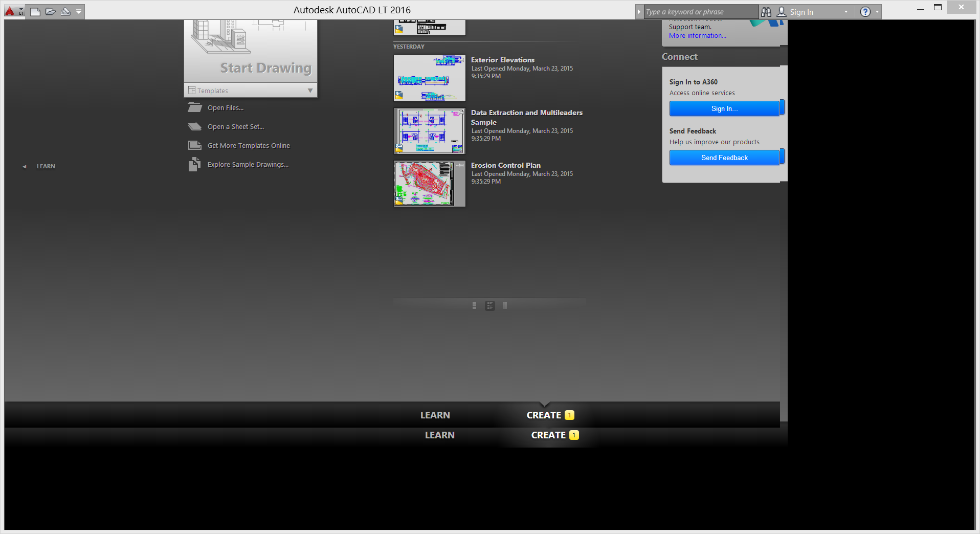Open the Sheet Set Manager toolbar icon
Image resolution: width=980 pixels, height=534 pixels.
(65, 12)
